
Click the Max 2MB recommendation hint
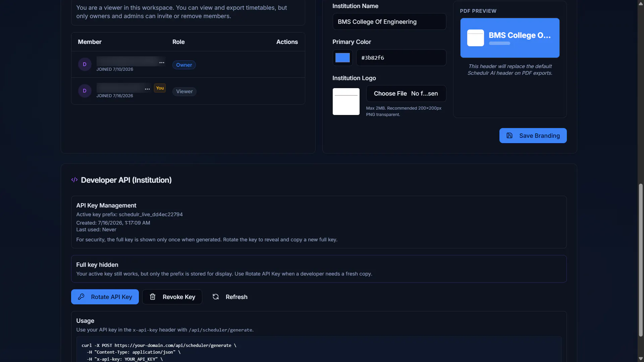[404, 111]
